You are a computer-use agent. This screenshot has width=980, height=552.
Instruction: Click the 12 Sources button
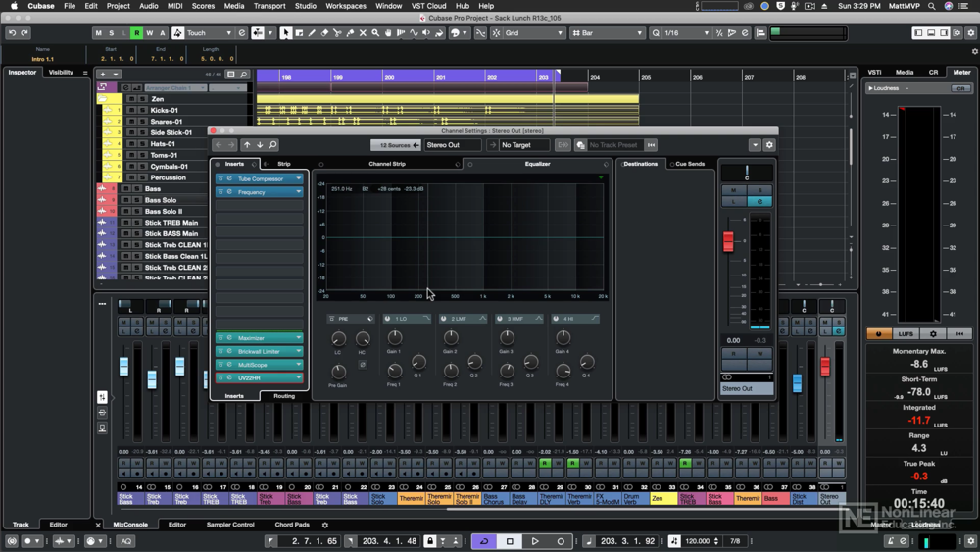pyautogui.click(x=395, y=145)
